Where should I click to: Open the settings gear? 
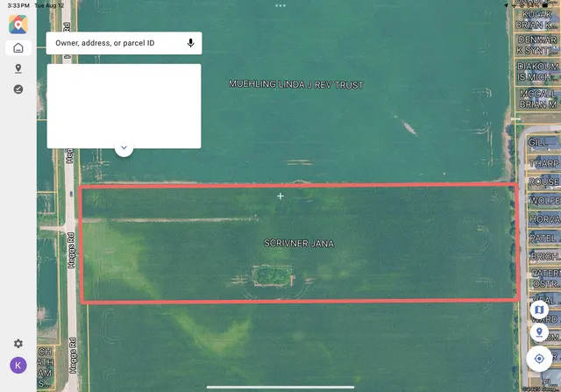click(x=18, y=344)
